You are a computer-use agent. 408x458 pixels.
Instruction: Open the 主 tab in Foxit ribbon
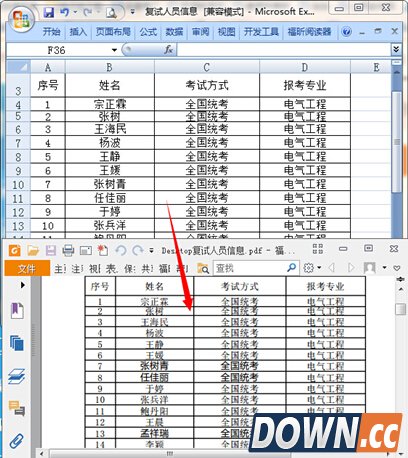tap(60, 269)
